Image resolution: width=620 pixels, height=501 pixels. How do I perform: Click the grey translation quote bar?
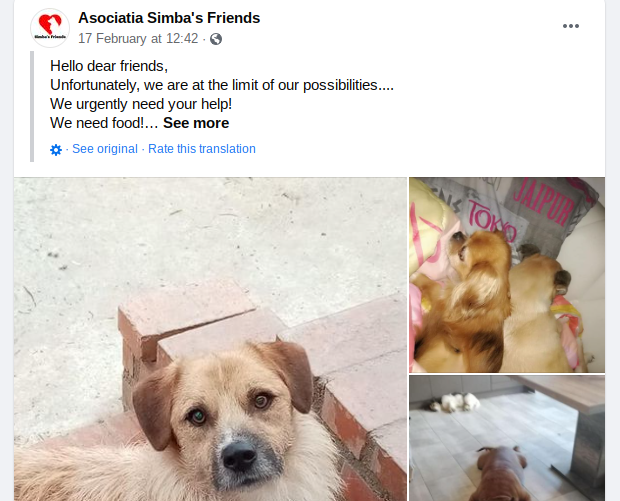point(32,106)
